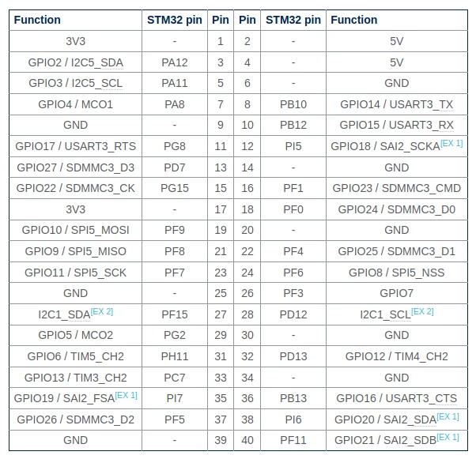
Task: Select the PH11 pin cell
Action: (x=175, y=356)
